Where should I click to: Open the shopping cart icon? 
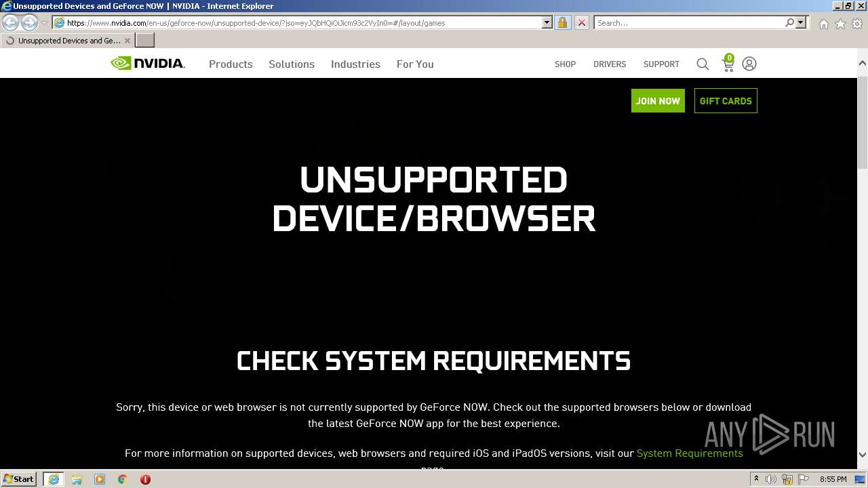(x=728, y=63)
